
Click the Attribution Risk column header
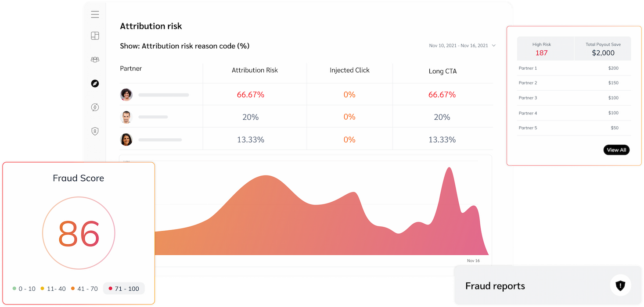pos(255,70)
